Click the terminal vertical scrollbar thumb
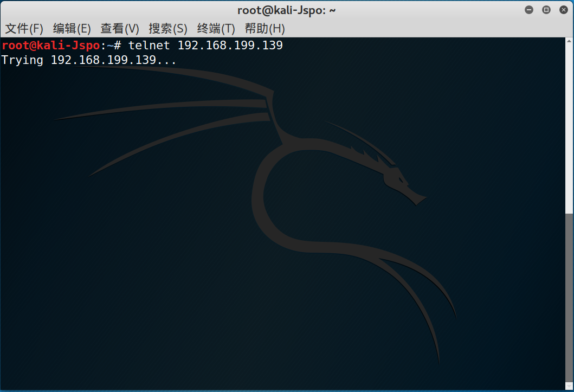This screenshot has height=392, width=574. 569,297
